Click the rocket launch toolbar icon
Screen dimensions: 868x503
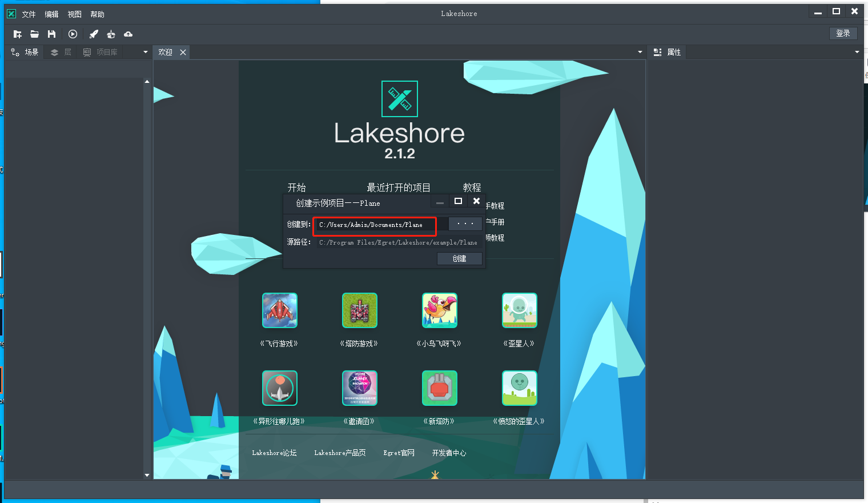pos(94,34)
